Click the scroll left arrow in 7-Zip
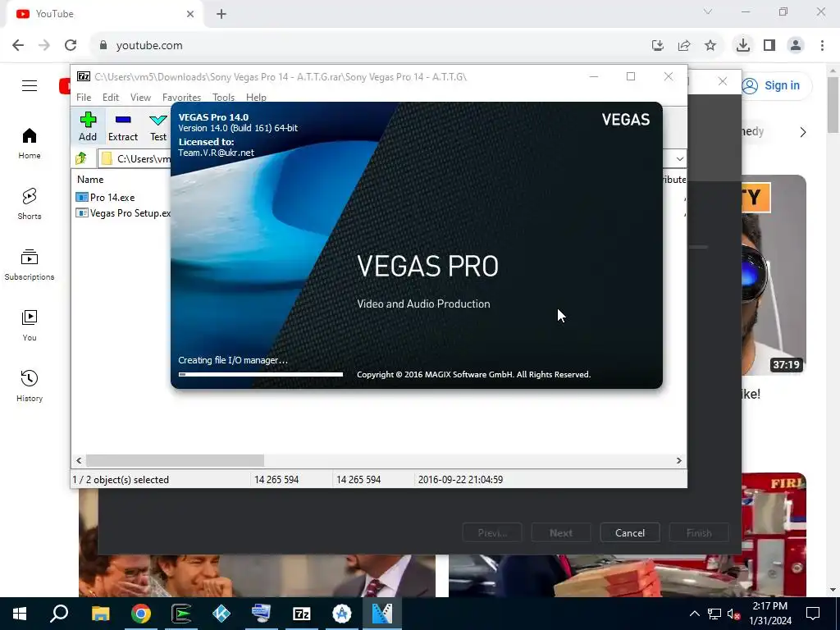 pos(80,460)
